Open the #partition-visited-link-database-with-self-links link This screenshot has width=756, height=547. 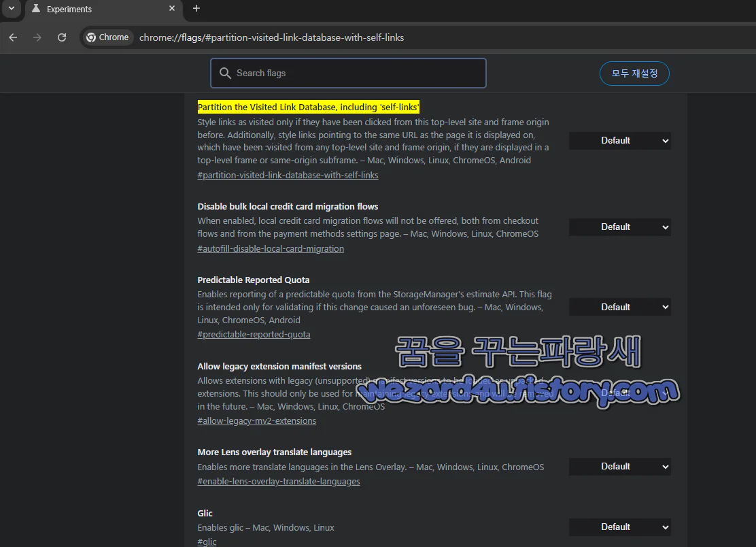click(288, 175)
